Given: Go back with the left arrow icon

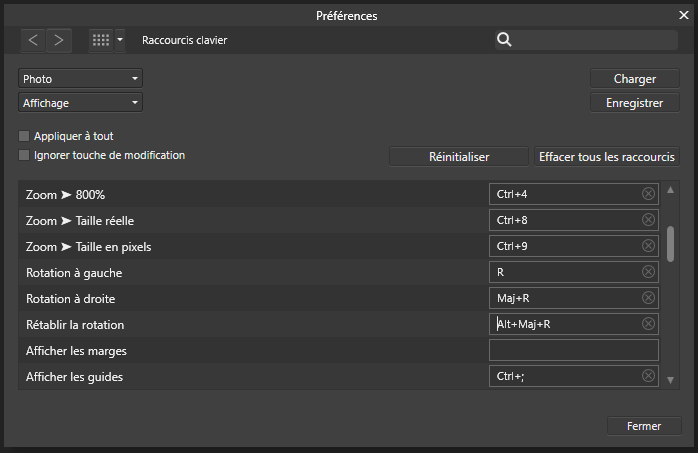Looking at the screenshot, I should coord(33,40).
